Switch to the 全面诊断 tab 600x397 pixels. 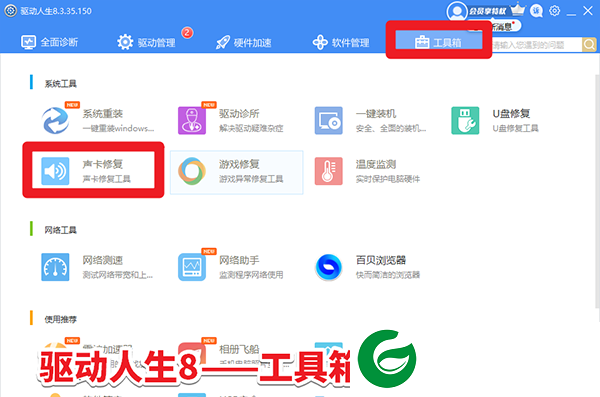[x=49, y=42]
